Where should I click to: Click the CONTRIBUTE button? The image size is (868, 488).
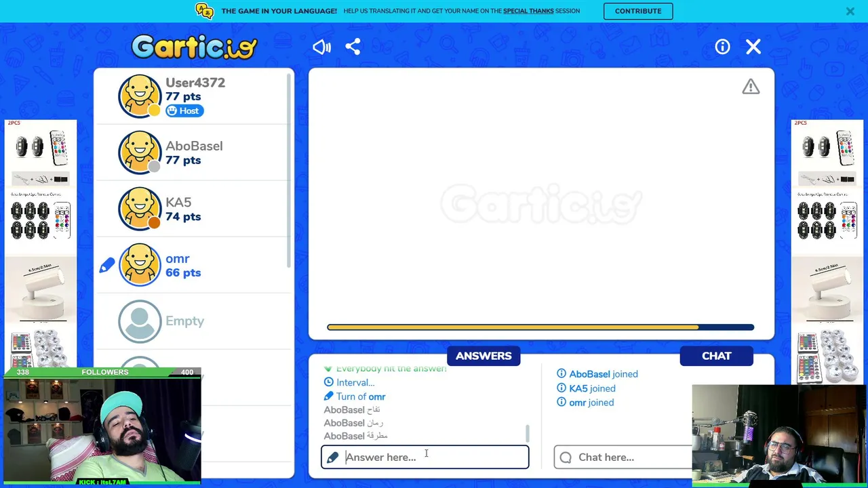(638, 11)
